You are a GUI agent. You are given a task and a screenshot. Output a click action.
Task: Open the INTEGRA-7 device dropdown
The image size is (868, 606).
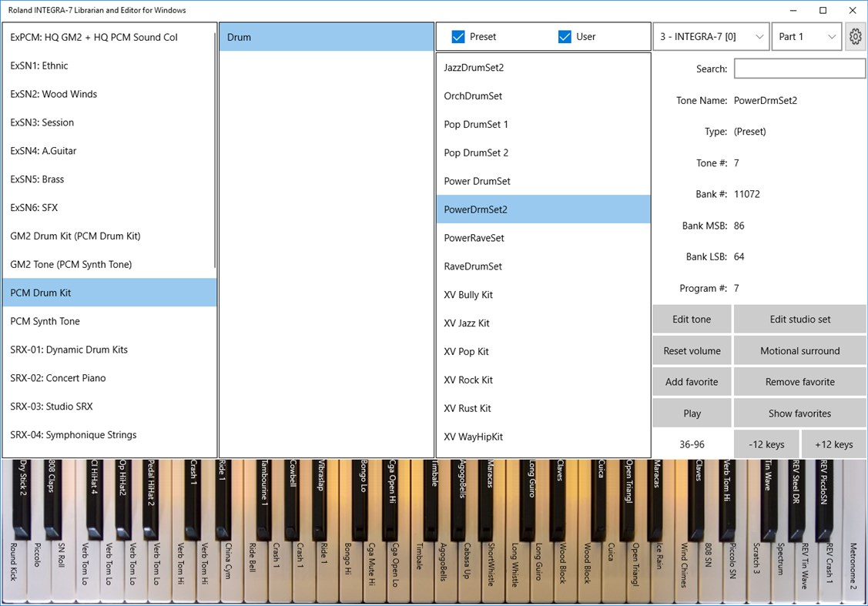709,36
